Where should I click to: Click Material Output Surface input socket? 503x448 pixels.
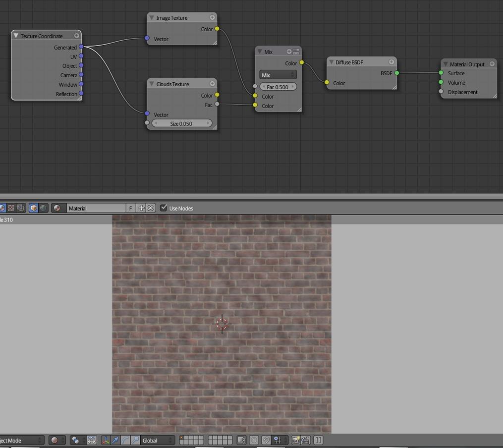tap(441, 73)
